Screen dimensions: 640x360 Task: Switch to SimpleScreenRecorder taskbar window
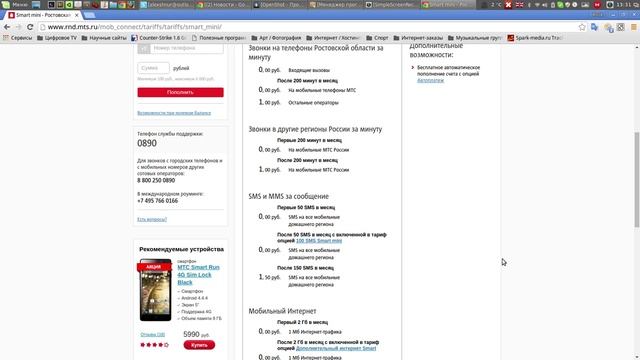coord(391,4)
